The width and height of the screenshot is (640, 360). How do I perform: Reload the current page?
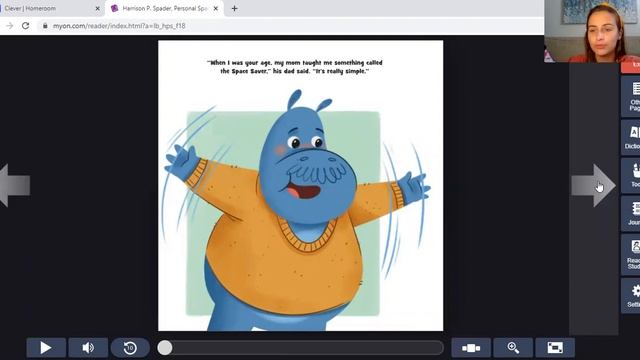[x=25, y=26]
